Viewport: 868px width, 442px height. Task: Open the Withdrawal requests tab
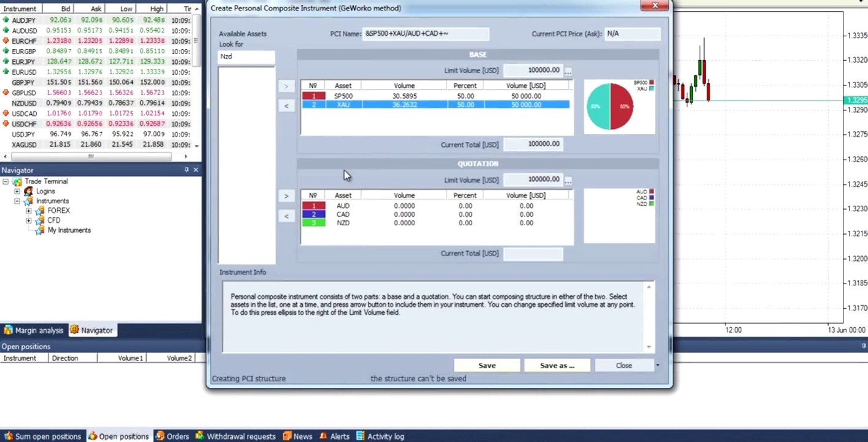pos(235,436)
